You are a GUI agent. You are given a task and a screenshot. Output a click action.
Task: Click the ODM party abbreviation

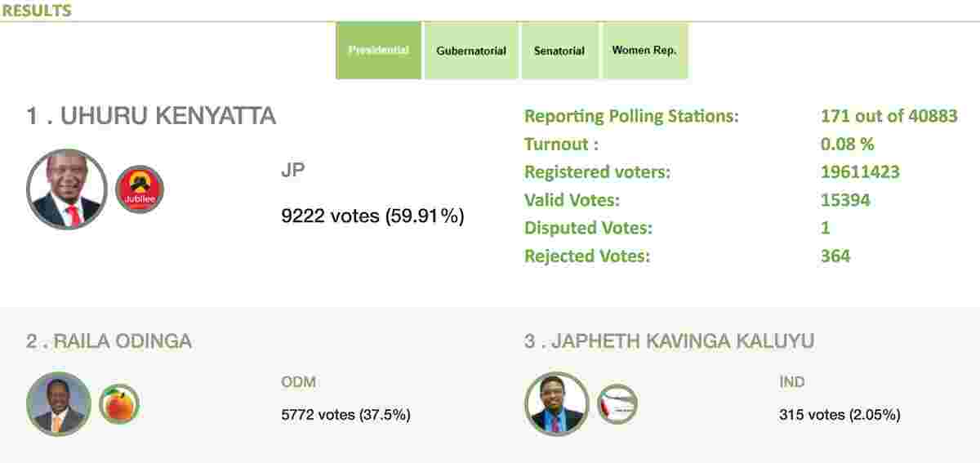pos(298,382)
